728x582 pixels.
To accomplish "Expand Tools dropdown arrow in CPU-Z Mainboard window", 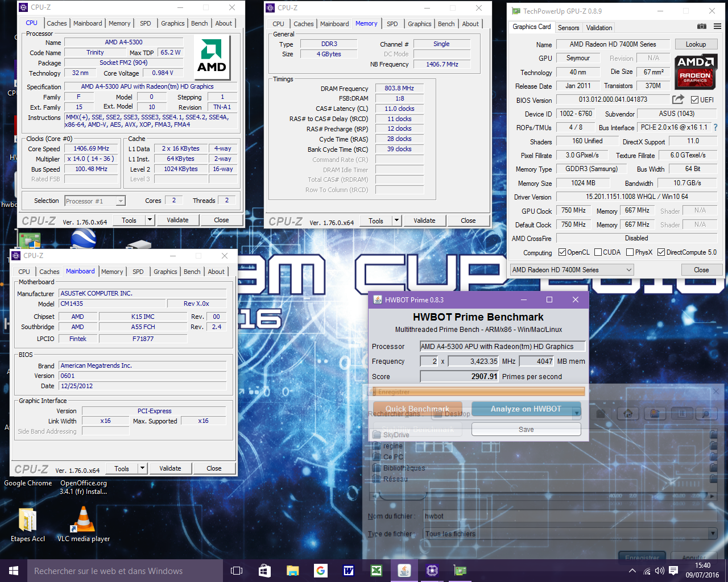I will coord(142,468).
